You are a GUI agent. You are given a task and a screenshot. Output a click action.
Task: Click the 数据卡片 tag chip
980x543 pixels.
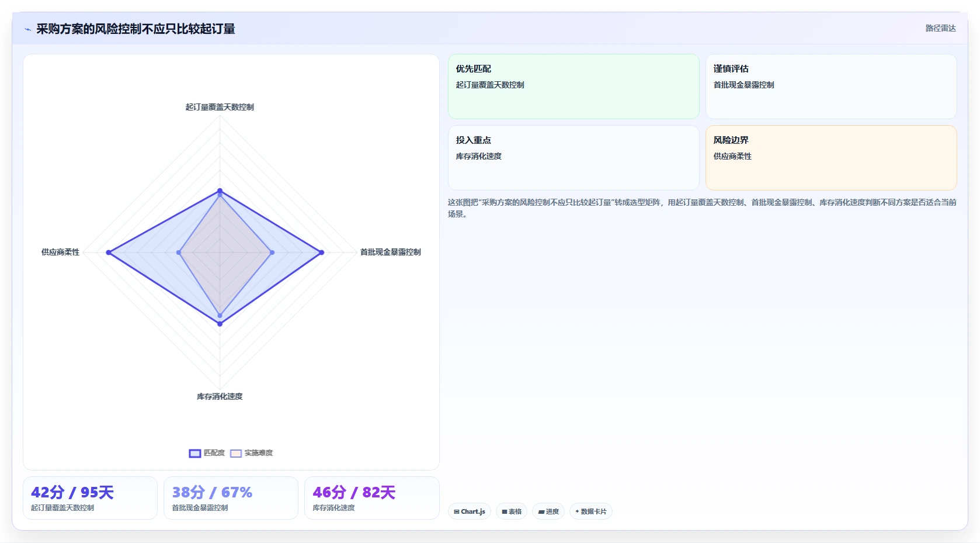pyautogui.click(x=591, y=511)
